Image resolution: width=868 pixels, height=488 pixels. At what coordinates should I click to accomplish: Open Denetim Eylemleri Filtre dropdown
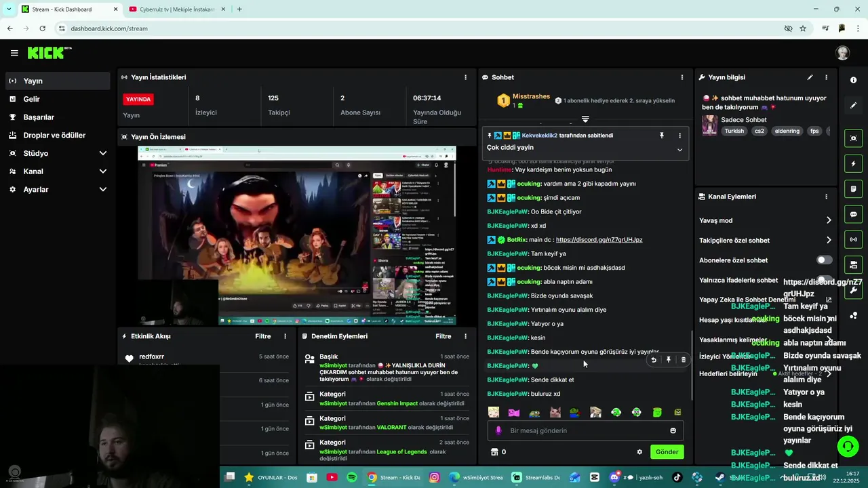(x=443, y=336)
